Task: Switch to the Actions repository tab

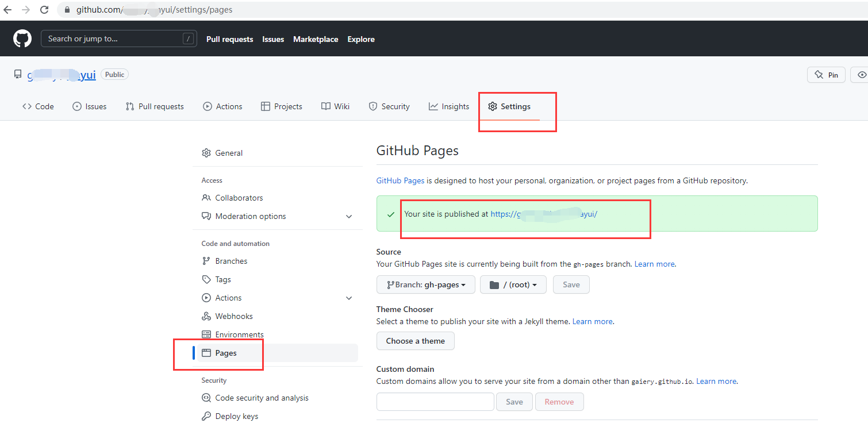Action: coord(222,106)
